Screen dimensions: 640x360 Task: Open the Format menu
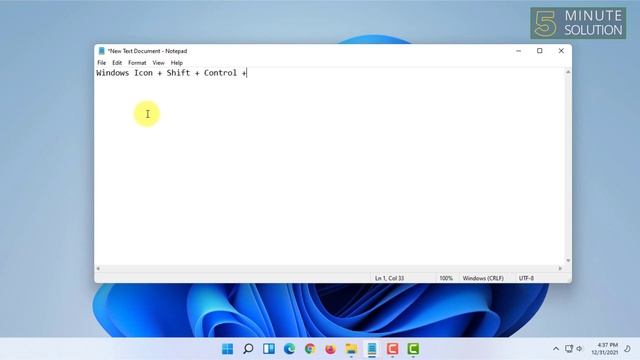click(137, 63)
